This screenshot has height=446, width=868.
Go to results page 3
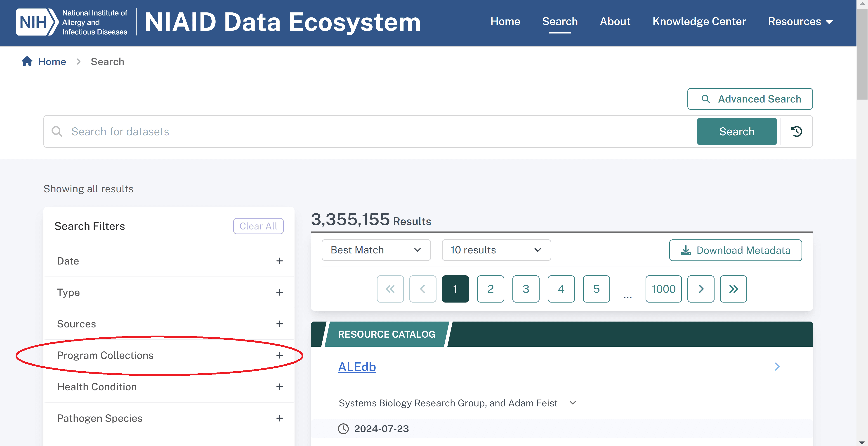tap(526, 289)
